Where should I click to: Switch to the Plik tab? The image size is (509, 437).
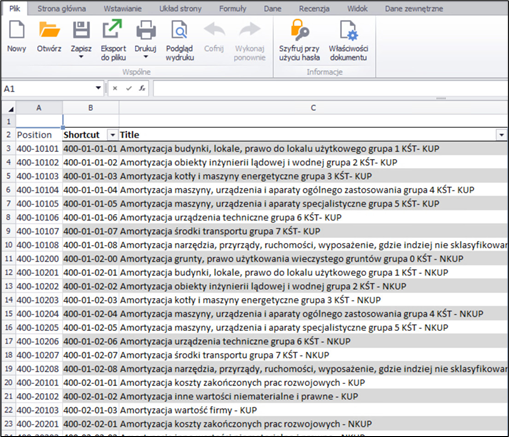pos(15,9)
